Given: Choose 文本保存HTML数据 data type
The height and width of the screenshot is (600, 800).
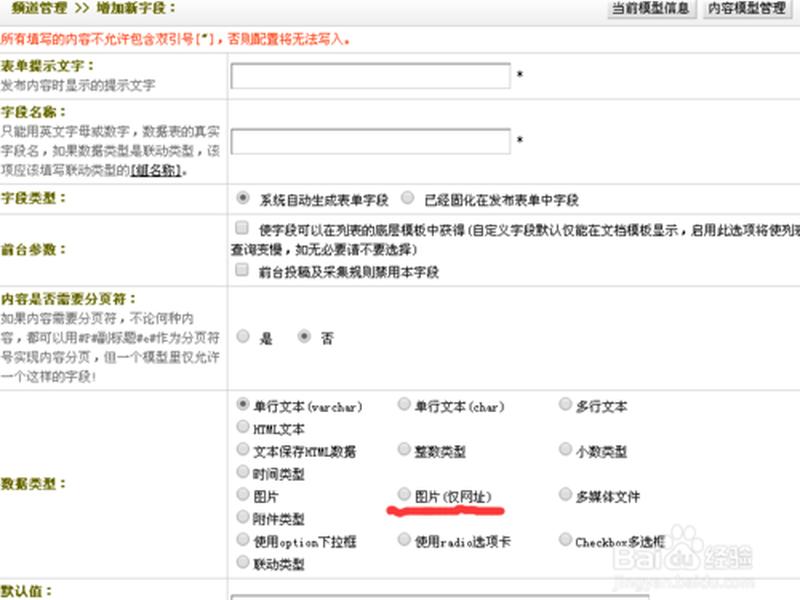Looking at the screenshot, I should tap(243, 449).
